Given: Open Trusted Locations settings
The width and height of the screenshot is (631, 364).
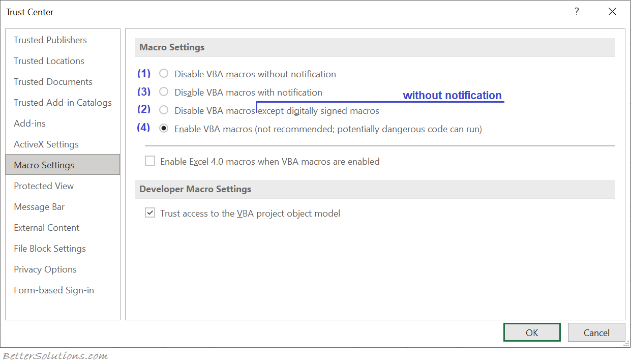Looking at the screenshot, I should [x=49, y=60].
